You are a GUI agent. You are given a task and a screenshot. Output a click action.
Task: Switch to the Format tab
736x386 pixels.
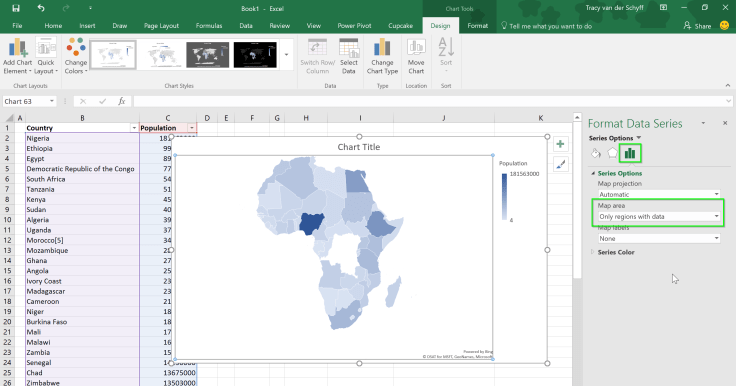point(477,25)
